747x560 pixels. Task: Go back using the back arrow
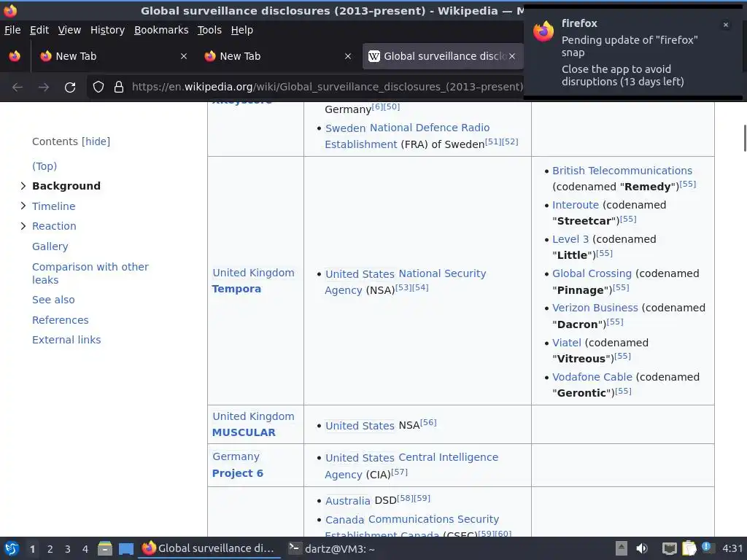point(18,87)
